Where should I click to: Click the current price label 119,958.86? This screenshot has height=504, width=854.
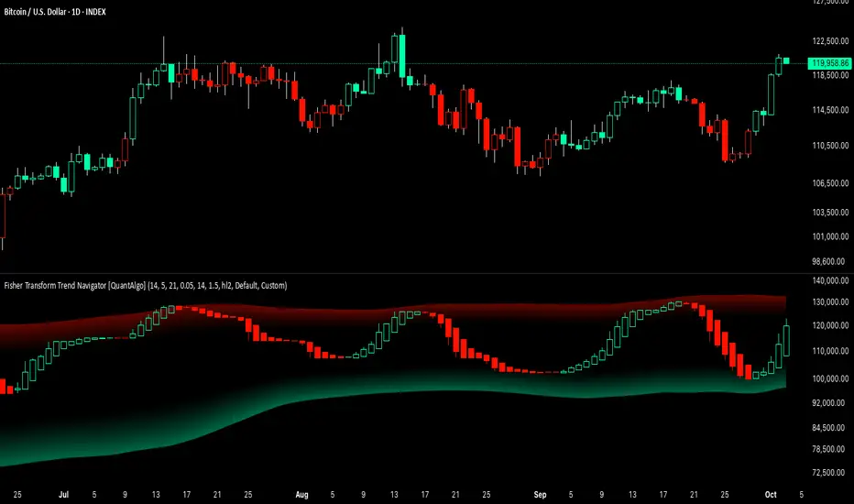829,63
